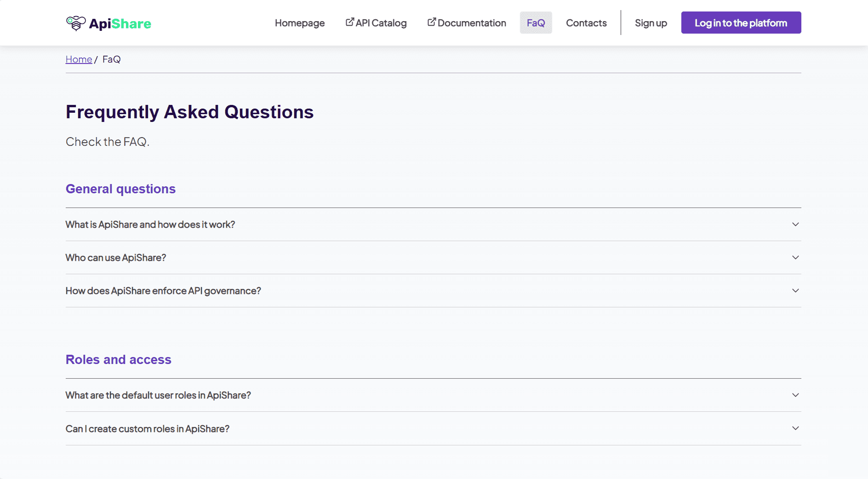Open the Homepage menu item
Image resolution: width=868 pixels, height=479 pixels.
(x=300, y=23)
